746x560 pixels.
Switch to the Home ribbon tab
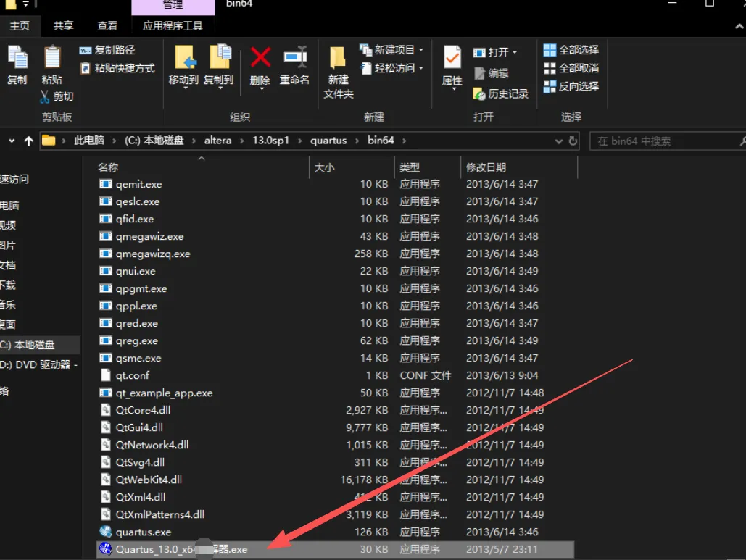pos(20,25)
